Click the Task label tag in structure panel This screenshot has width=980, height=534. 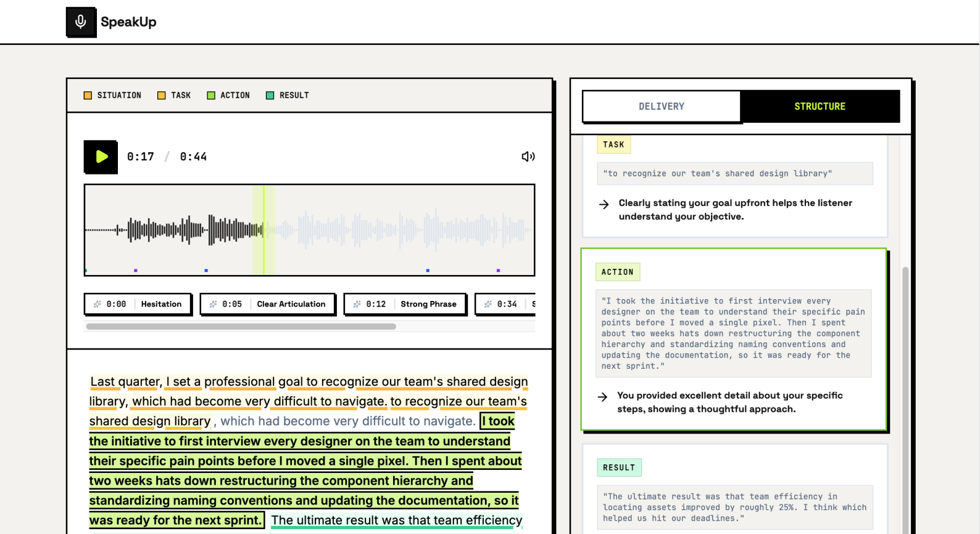click(613, 144)
